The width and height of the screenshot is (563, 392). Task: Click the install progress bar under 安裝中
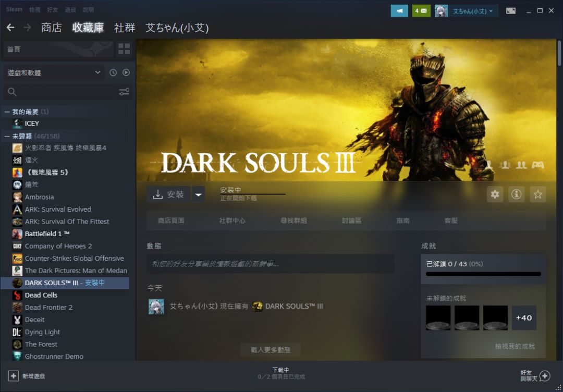click(x=253, y=194)
